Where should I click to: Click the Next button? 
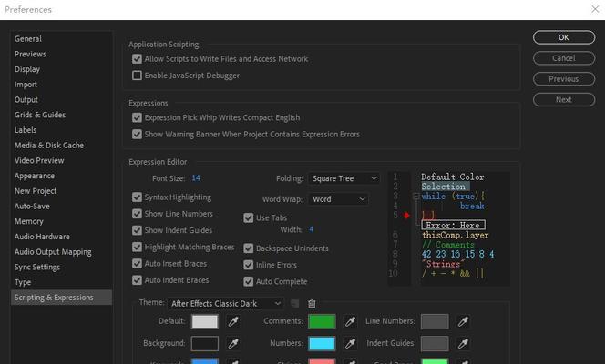point(564,100)
